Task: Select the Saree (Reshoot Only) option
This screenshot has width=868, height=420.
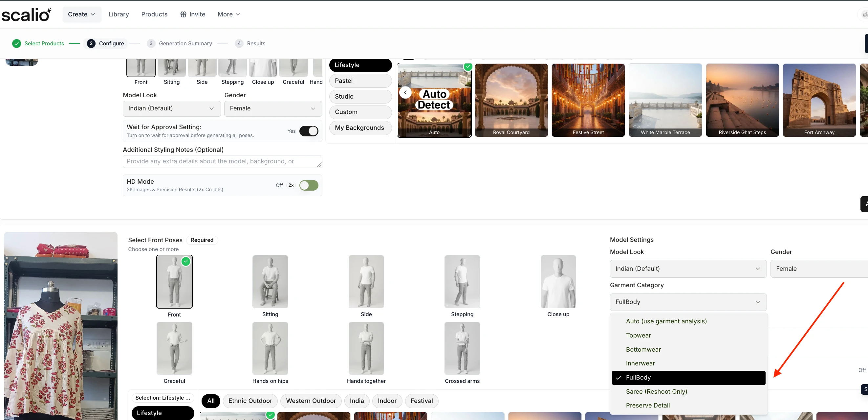Action: tap(656, 391)
